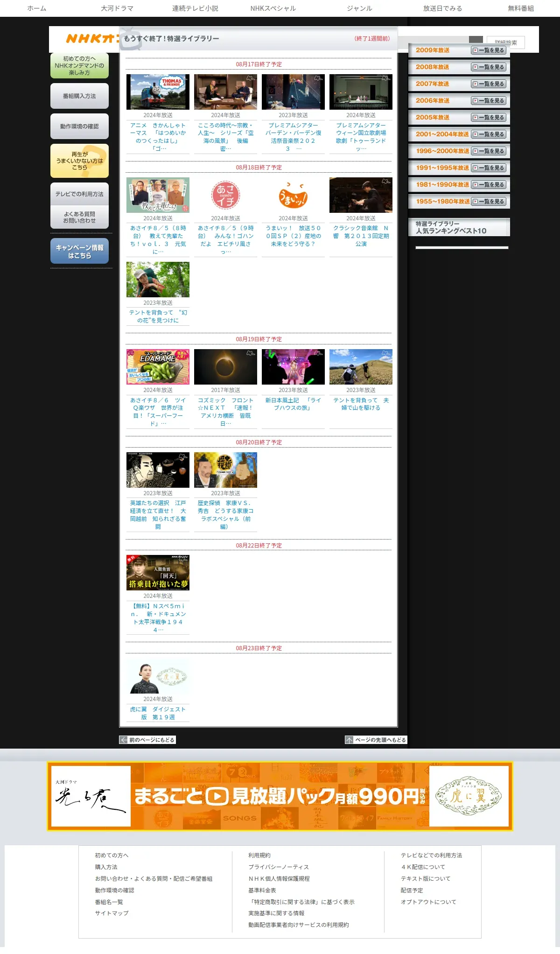Screen dimensions: 560x954
Task: Click the 動作環境の確認 sidebar button
Action: coord(79,126)
